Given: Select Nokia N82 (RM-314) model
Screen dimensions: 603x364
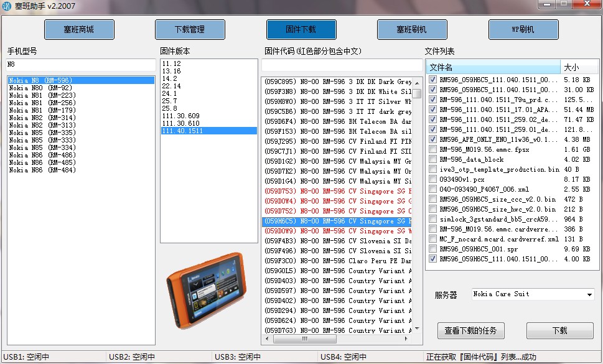Looking at the screenshot, I should tap(81, 118).
